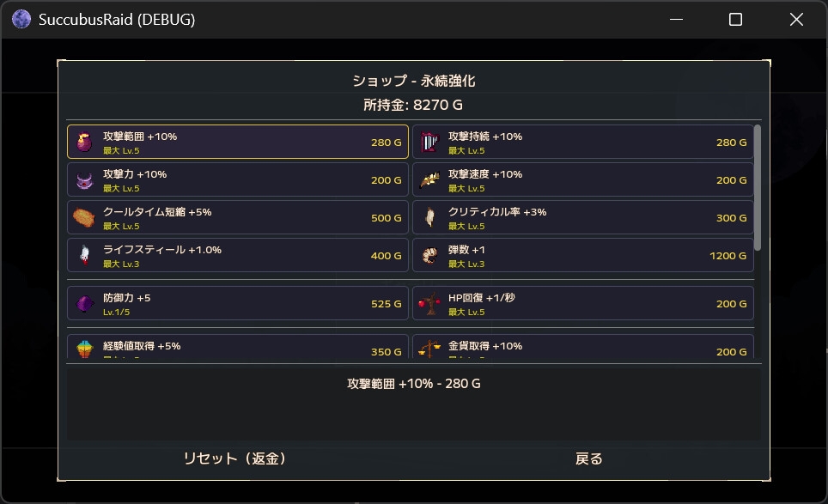Click the horned mask icon for 攻撃力
This screenshot has width=828, height=504.
click(x=84, y=180)
